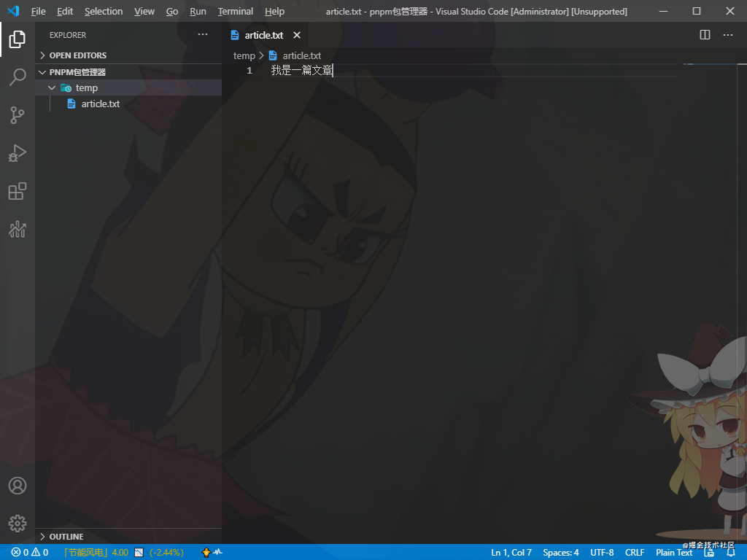747x560 pixels.
Task: Open the Terminal menu
Action: click(236, 11)
